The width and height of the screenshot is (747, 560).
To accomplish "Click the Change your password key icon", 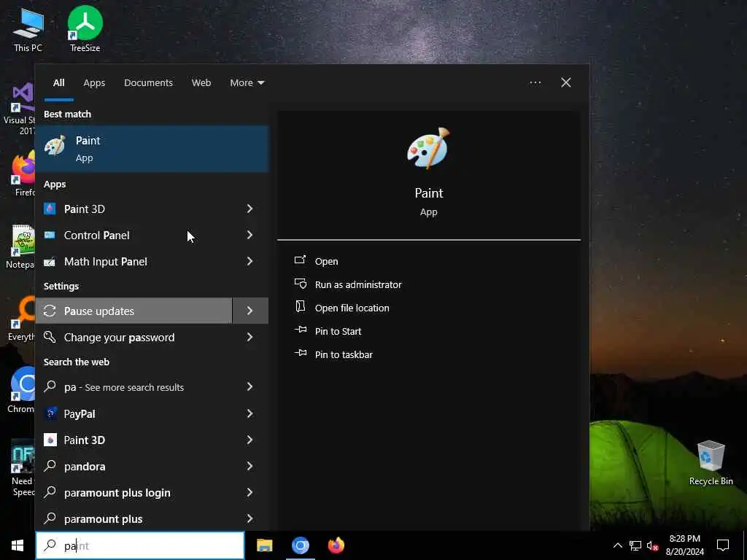I will point(50,337).
